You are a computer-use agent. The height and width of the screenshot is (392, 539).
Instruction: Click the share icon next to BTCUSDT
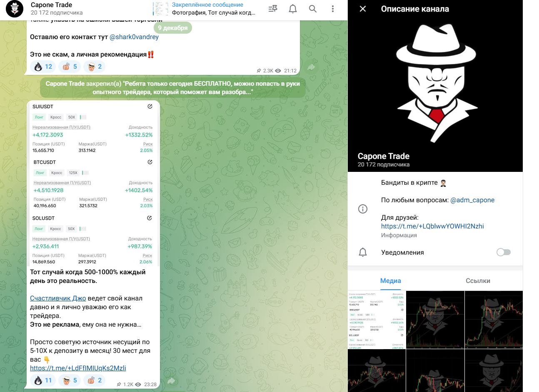click(150, 162)
